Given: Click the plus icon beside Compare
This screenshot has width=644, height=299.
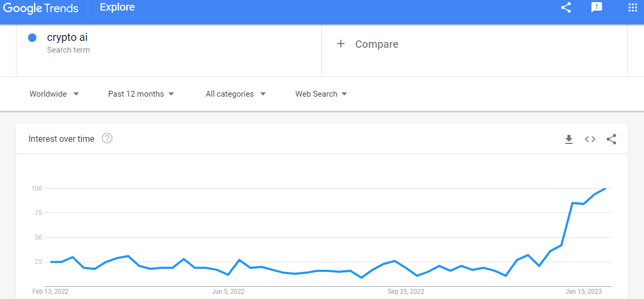Looking at the screenshot, I should (x=341, y=44).
